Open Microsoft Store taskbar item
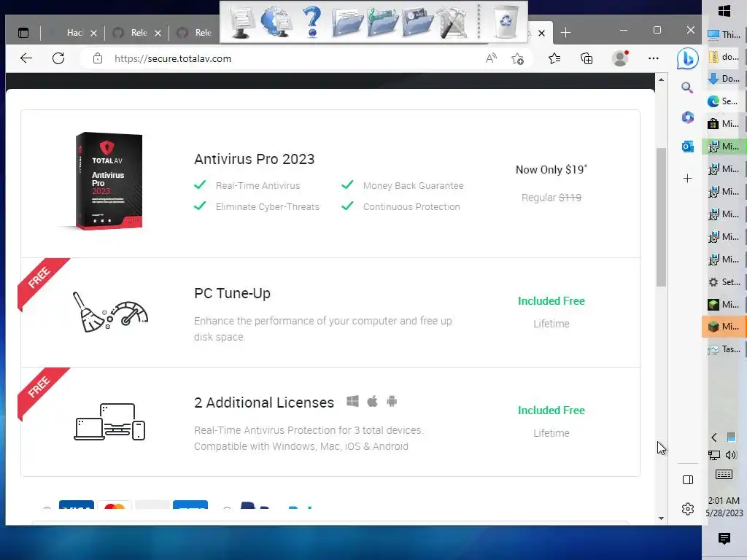The height and width of the screenshot is (560, 747). [724, 124]
